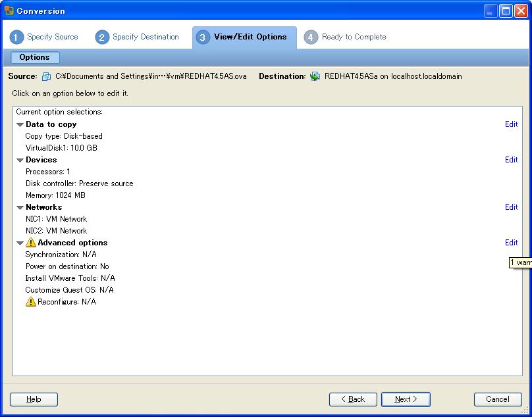The width and height of the screenshot is (532, 417).
Task: Click the Conversion window app icon
Action: pos(9,11)
